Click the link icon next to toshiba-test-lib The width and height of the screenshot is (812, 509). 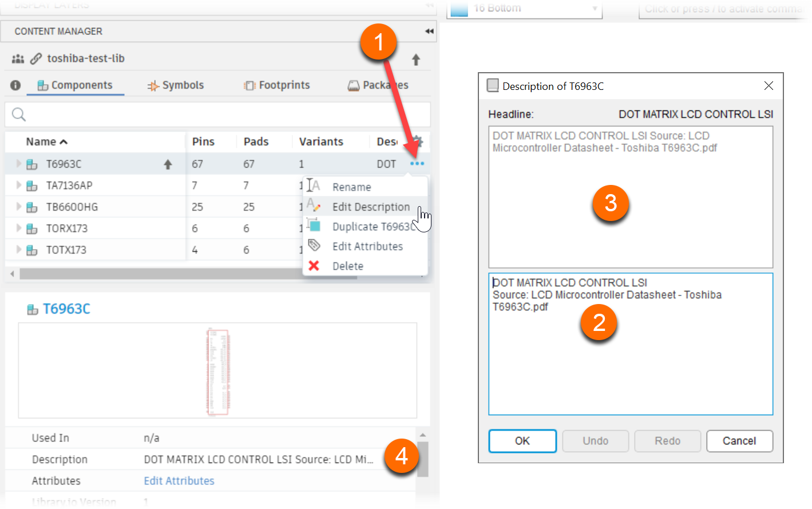36,58
